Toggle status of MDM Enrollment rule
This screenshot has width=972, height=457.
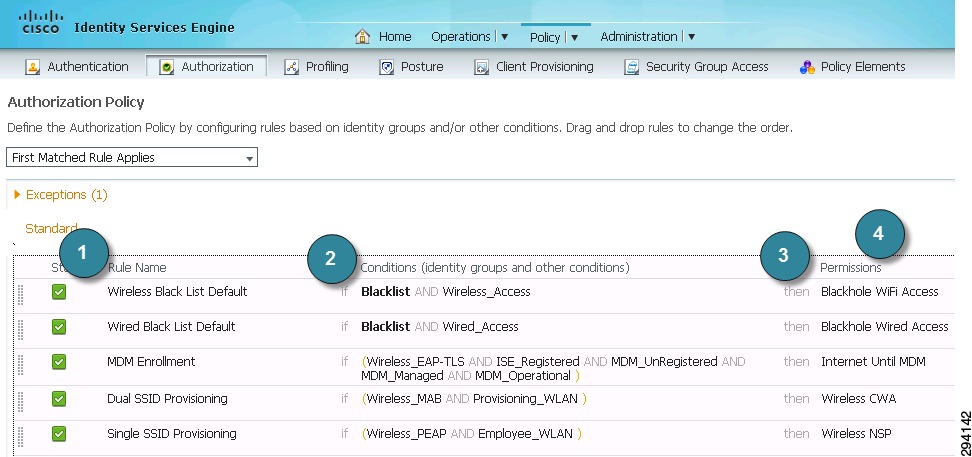click(x=59, y=362)
